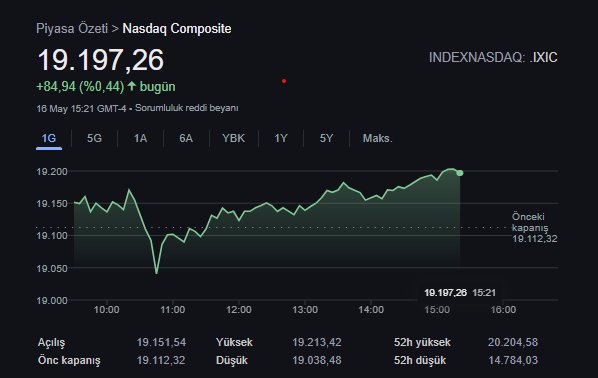
Task: Click the green current-price marker dot on chart
Action: (460, 173)
